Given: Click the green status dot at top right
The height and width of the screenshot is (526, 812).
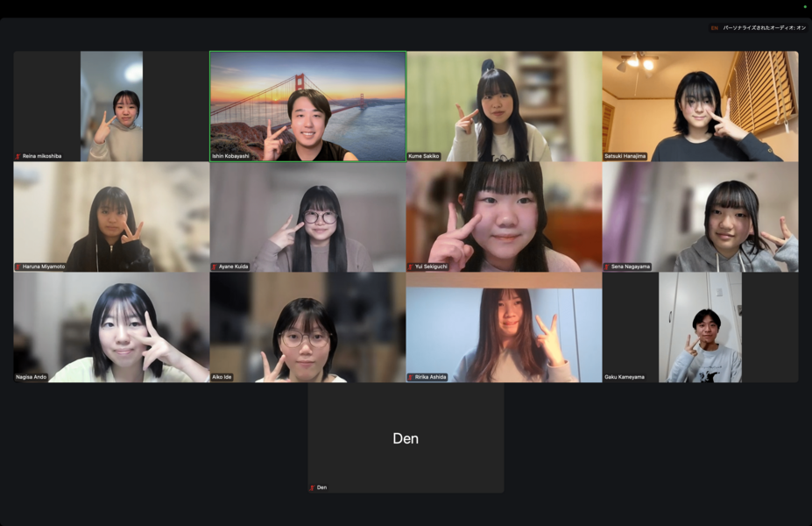Looking at the screenshot, I should pyautogui.click(x=805, y=7).
